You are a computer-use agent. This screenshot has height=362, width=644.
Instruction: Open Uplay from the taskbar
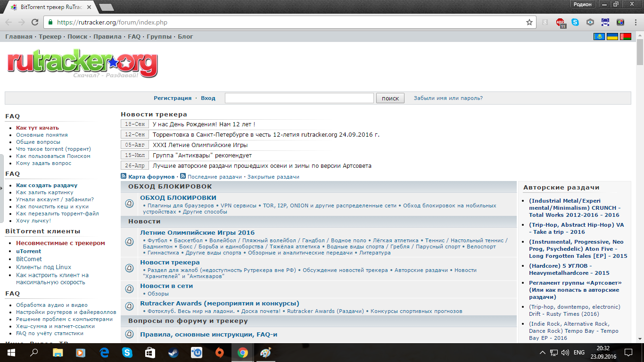[x=196, y=352]
